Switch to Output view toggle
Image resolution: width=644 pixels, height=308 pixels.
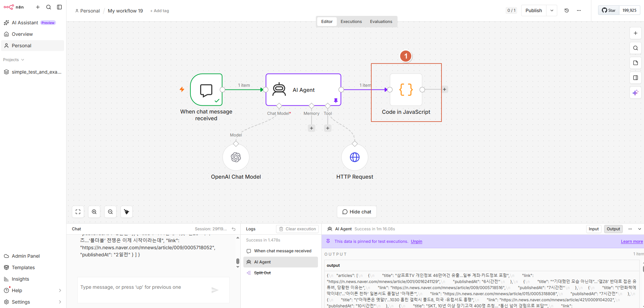pyautogui.click(x=613, y=229)
